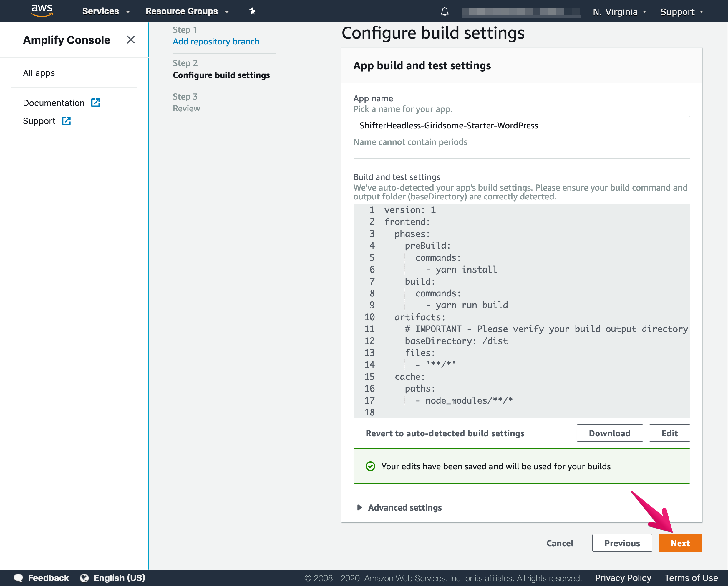Close the Amplify Console sidebar with X
The image size is (728, 586).
(x=131, y=40)
